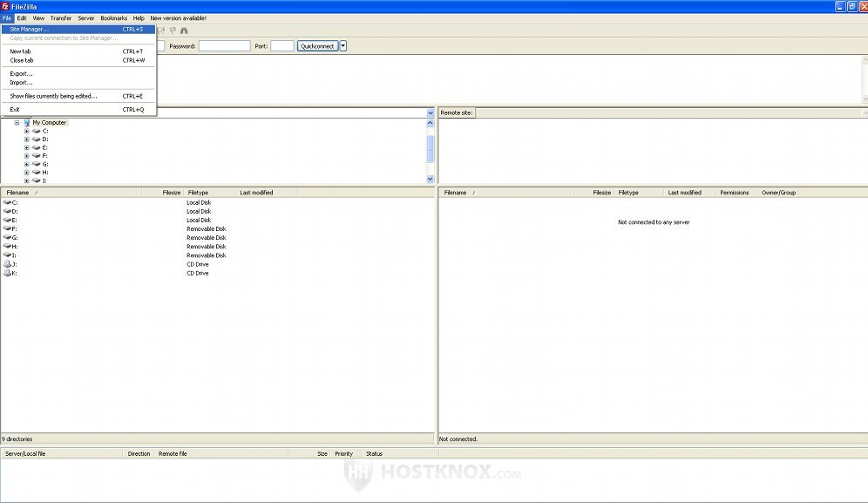
Task: Open the Quickconnect history dropdown arrow
Action: tap(343, 46)
